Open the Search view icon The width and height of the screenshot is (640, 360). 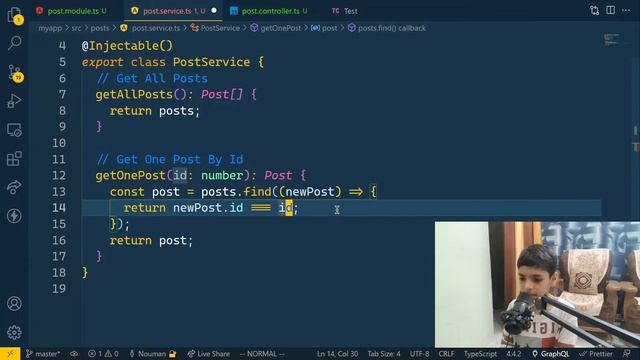(x=15, y=43)
